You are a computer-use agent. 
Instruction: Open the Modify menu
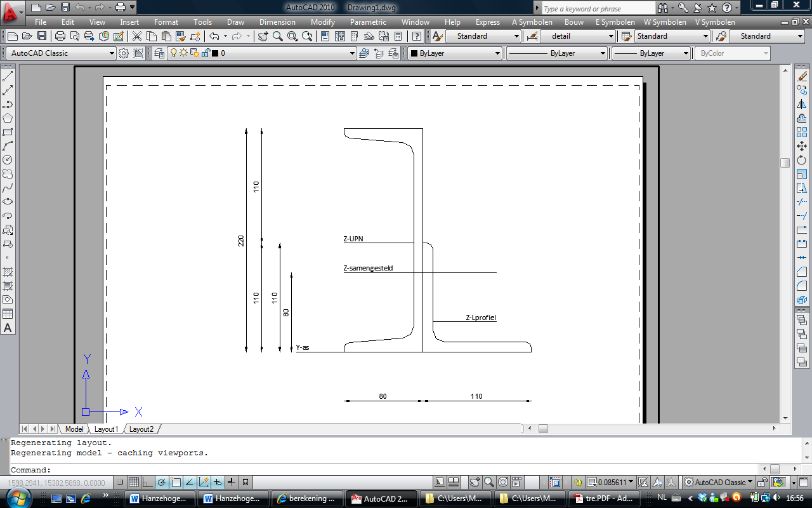coord(322,22)
